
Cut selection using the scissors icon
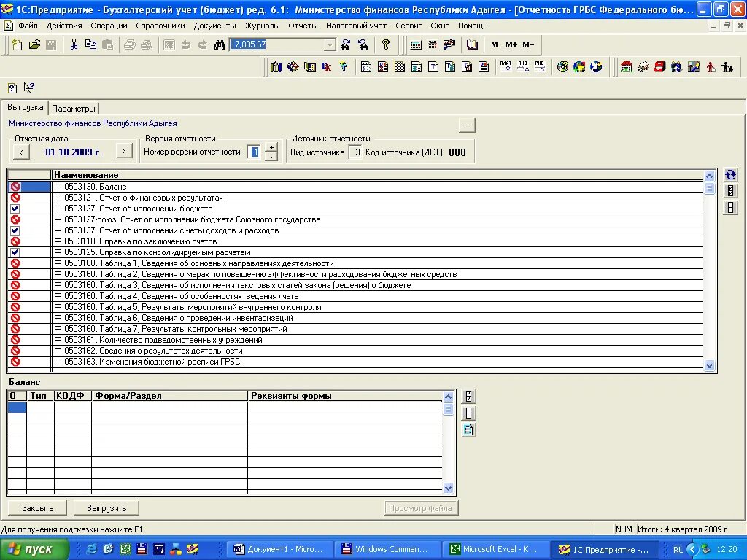(x=74, y=44)
